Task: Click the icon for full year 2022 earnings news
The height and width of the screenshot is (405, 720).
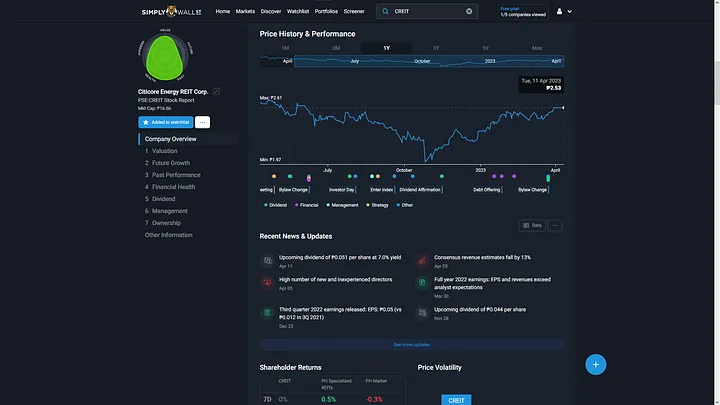Action: coord(422,282)
